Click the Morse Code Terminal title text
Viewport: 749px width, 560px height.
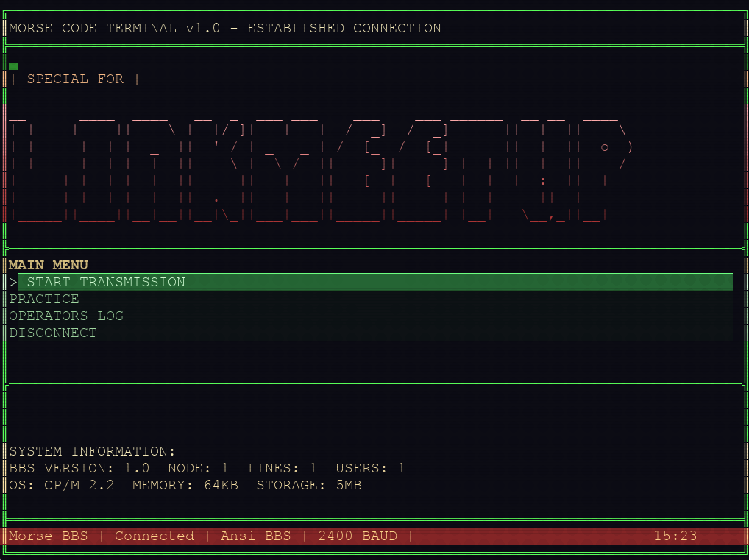coord(225,29)
